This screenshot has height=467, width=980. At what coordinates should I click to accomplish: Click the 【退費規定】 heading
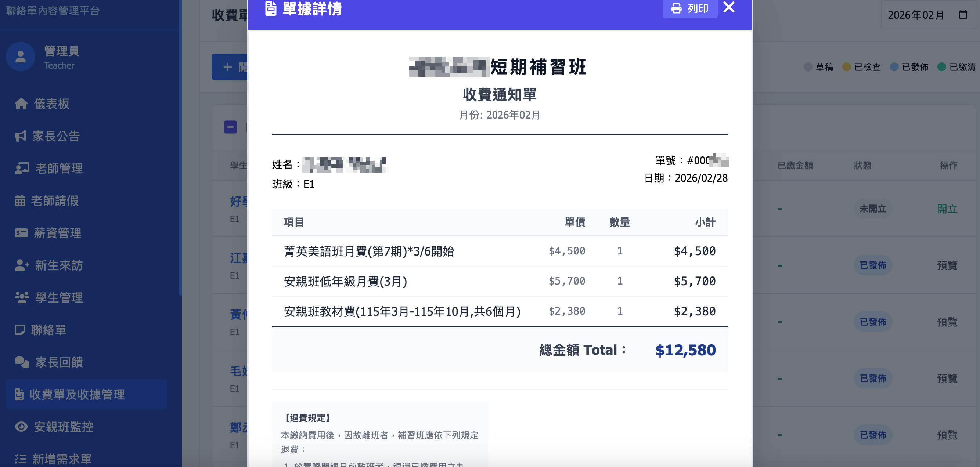click(x=307, y=418)
